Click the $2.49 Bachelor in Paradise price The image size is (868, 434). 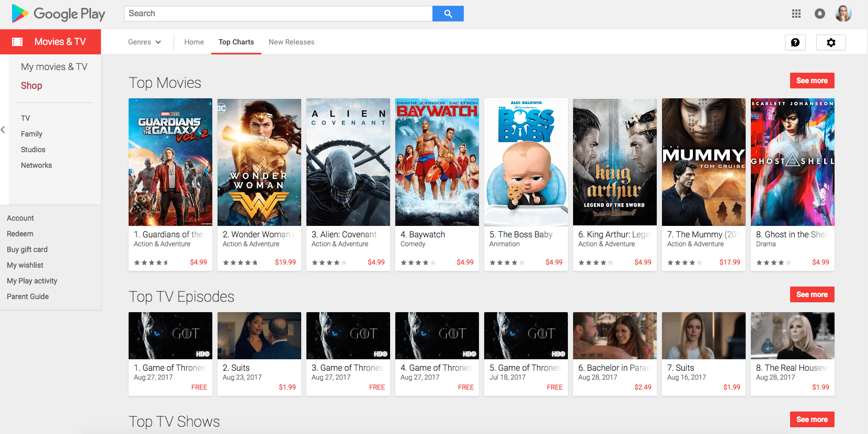pyautogui.click(x=643, y=387)
